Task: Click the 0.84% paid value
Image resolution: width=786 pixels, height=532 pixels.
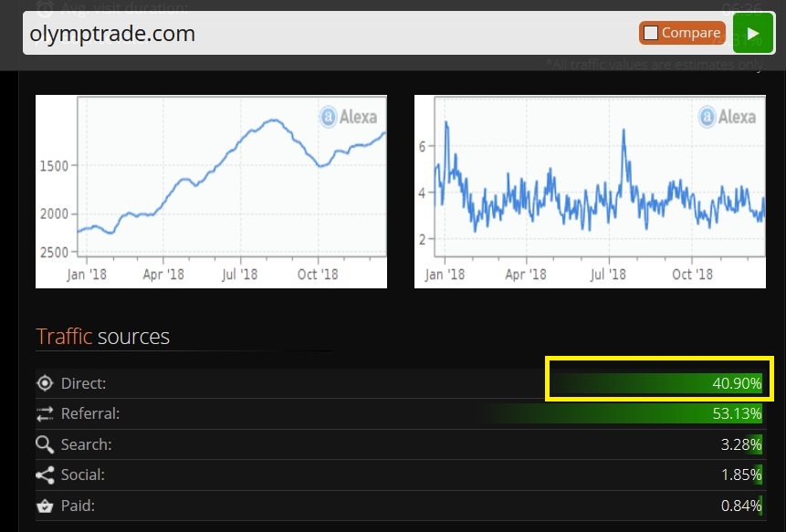Action: coord(741,506)
